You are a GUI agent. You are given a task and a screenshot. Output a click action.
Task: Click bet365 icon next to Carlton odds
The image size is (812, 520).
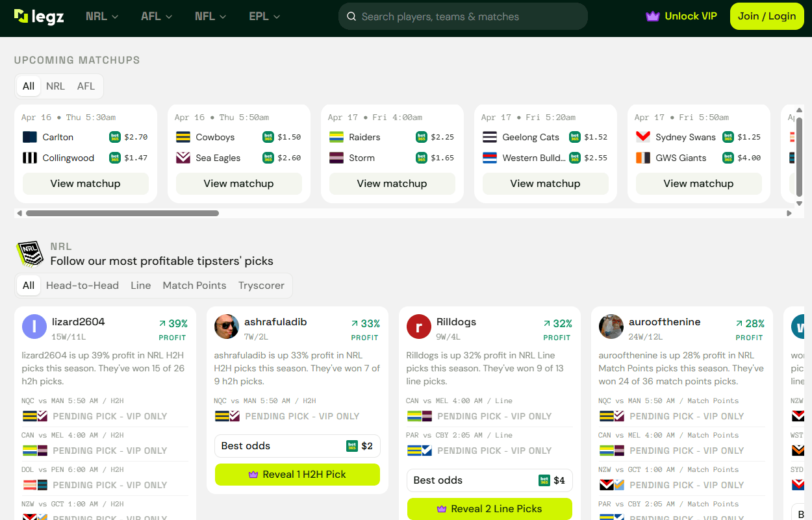115,137
